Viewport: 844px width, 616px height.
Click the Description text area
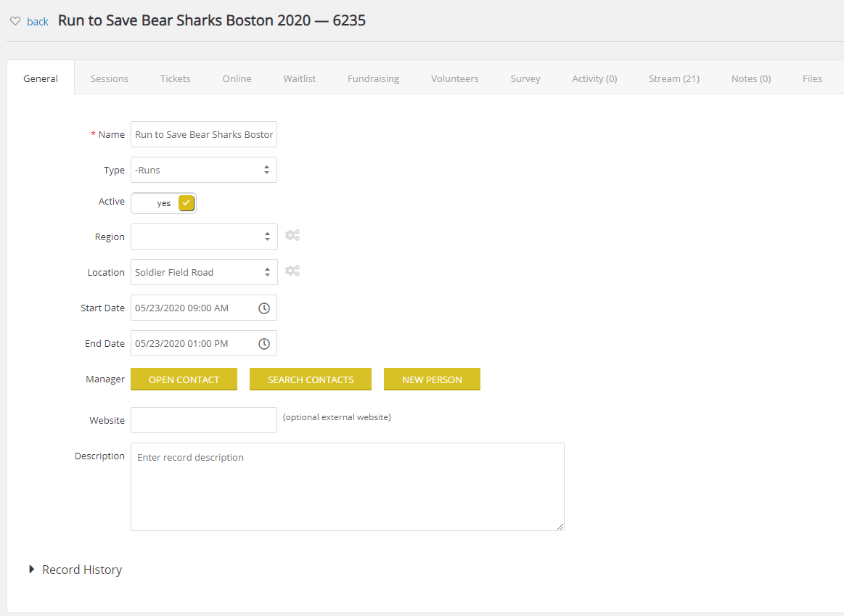tap(348, 487)
